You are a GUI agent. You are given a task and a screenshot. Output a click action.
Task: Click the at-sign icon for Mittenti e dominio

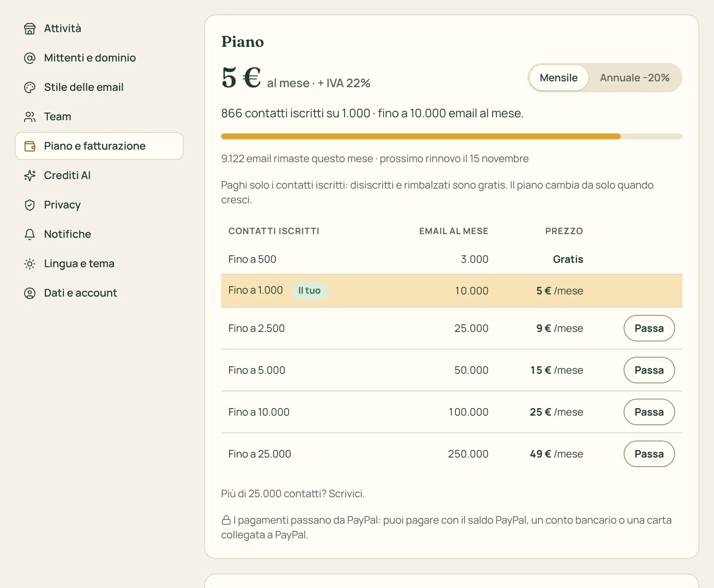[30, 58]
